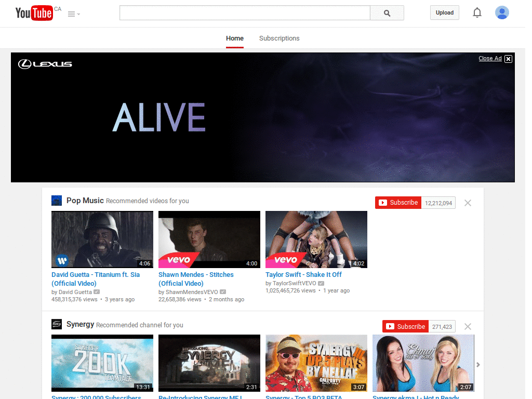Image resolution: width=532 pixels, height=399 pixels.
Task: Open Shawn Mendes - Stitches title link
Action: click(x=196, y=279)
